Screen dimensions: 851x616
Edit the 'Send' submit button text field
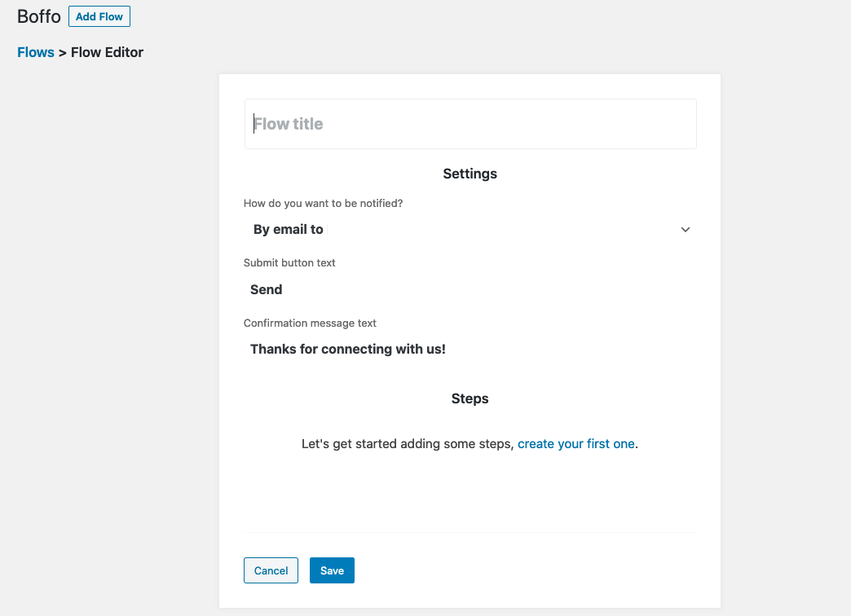470,290
